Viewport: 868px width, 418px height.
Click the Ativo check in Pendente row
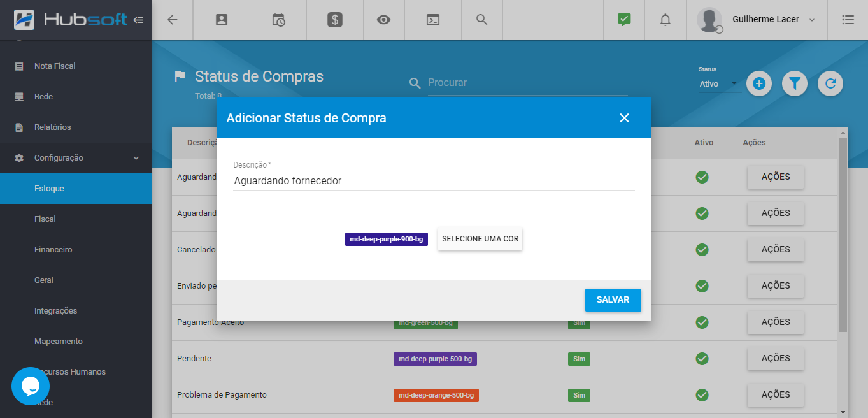pos(702,359)
